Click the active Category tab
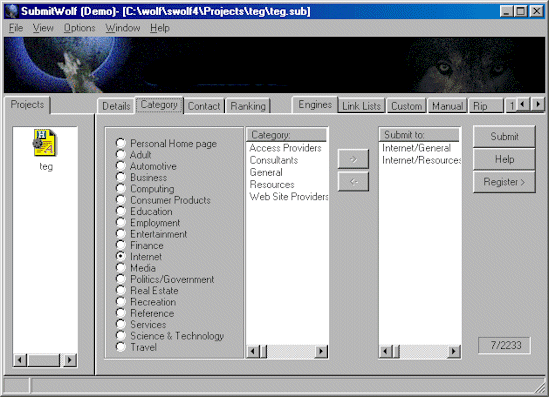 pyautogui.click(x=159, y=105)
